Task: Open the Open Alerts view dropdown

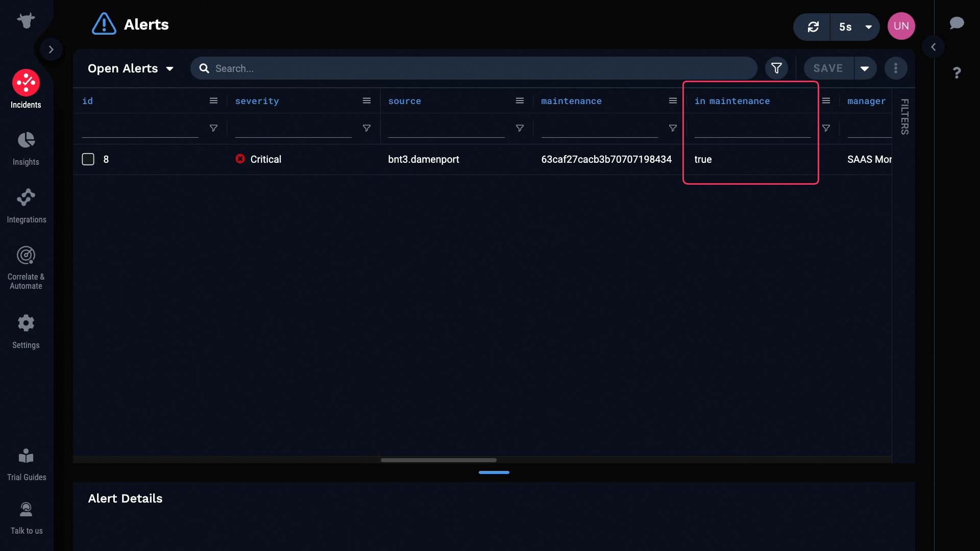Action: 131,68
